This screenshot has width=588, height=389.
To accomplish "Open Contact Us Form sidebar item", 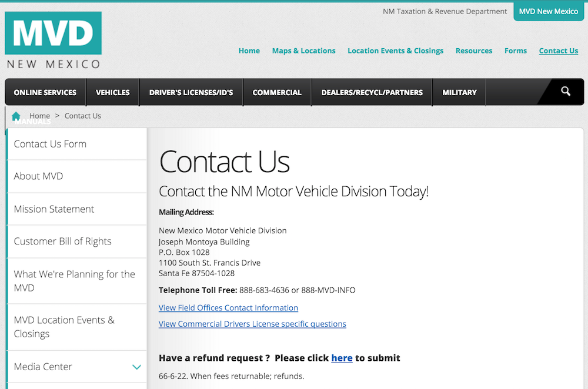I will coord(76,144).
